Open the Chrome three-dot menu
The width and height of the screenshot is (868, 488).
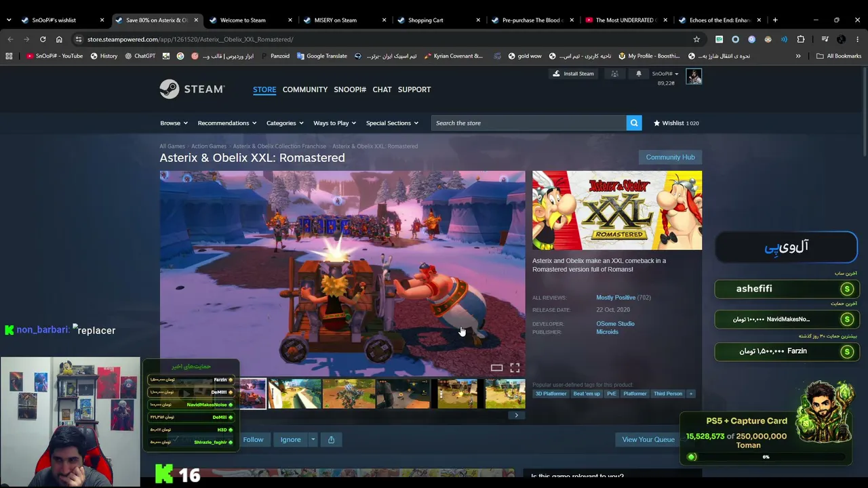point(857,39)
